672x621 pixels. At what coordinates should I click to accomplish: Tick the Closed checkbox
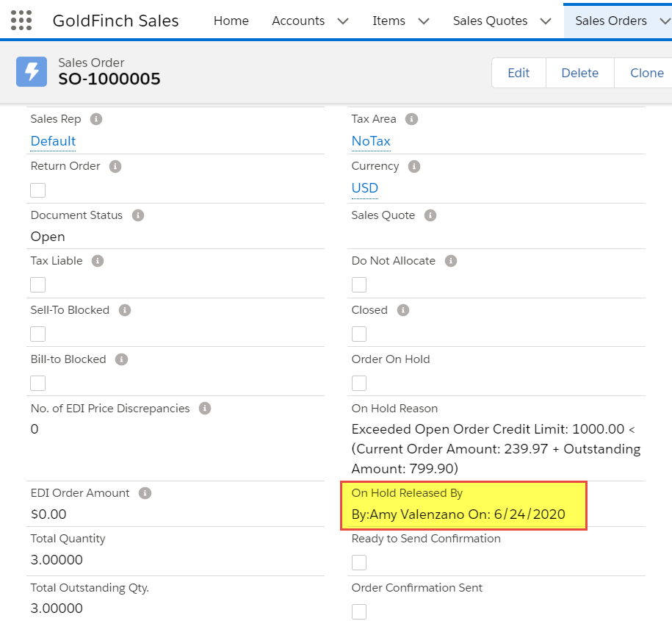point(359,334)
